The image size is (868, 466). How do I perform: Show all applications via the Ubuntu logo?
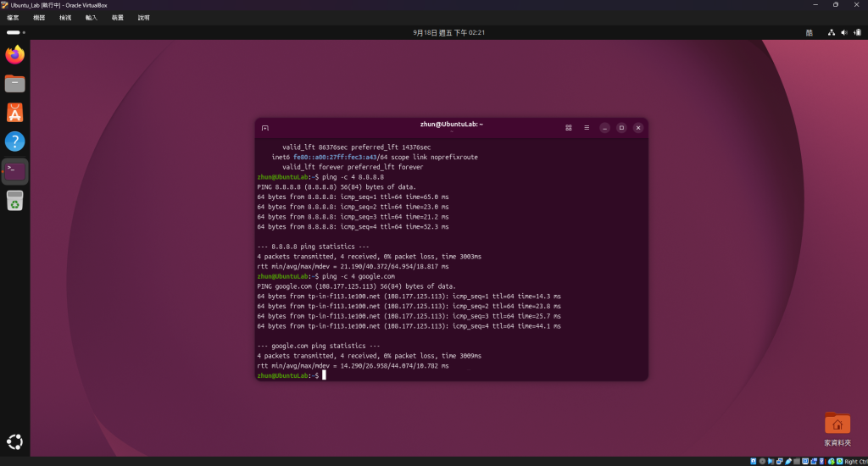coord(15,441)
